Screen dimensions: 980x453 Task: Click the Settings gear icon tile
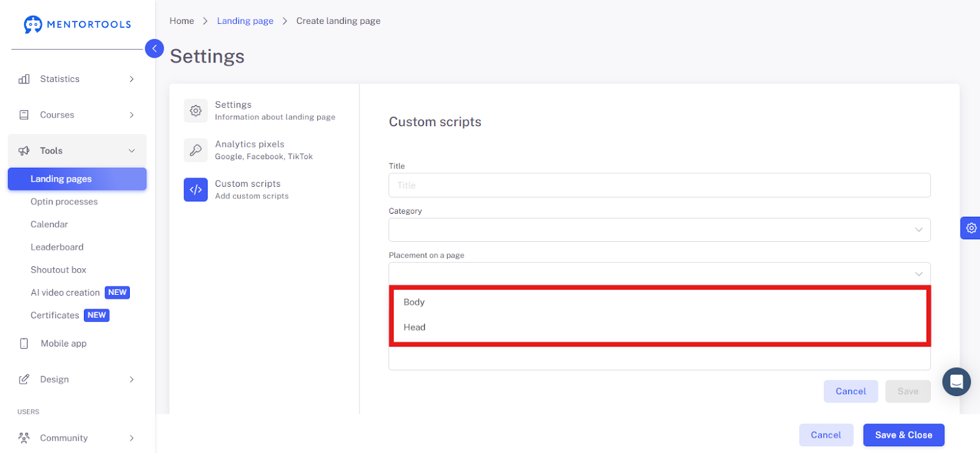coord(196,111)
